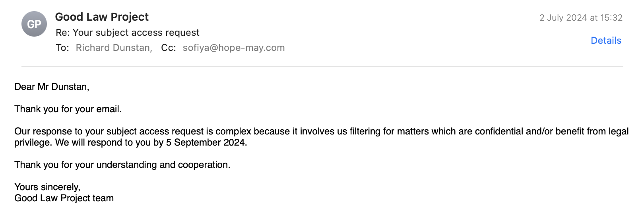Click the Yours sincerely sign-off
The width and height of the screenshot is (644, 214).
47,187
